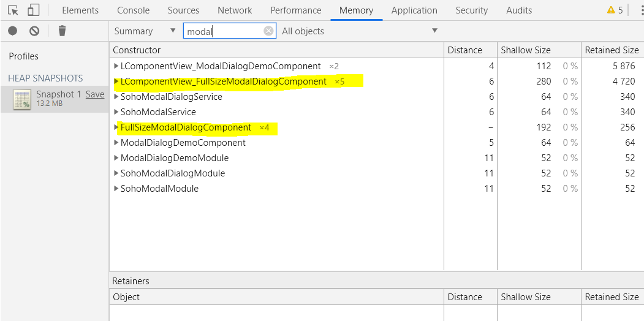Screen dimensions: 644x321
Task: Click the Shallow Size value 280
Action: (x=544, y=81)
